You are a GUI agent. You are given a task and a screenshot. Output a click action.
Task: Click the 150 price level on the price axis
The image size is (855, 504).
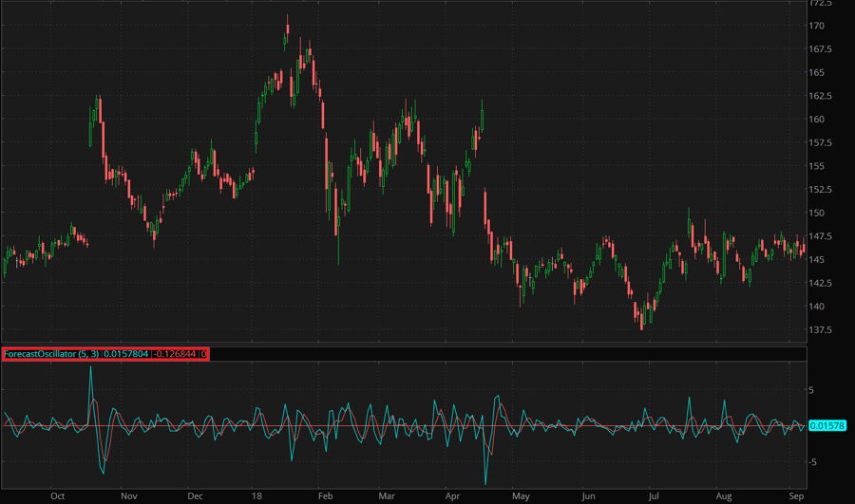point(817,213)
